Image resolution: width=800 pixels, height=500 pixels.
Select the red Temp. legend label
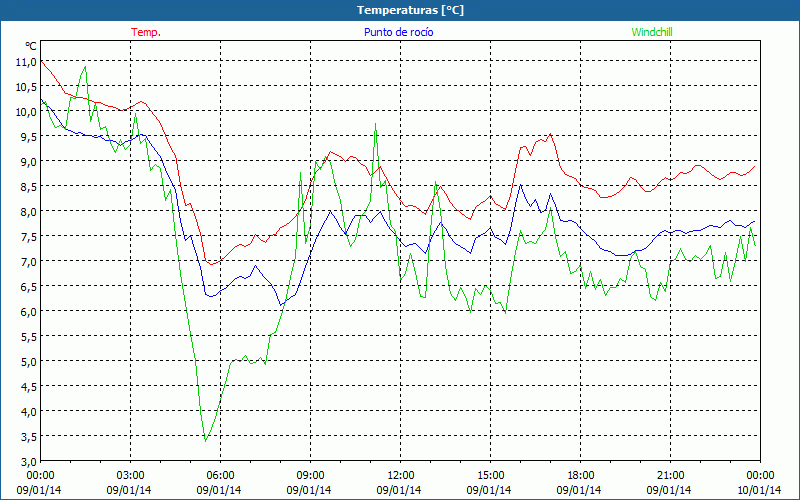pos(146,32)
